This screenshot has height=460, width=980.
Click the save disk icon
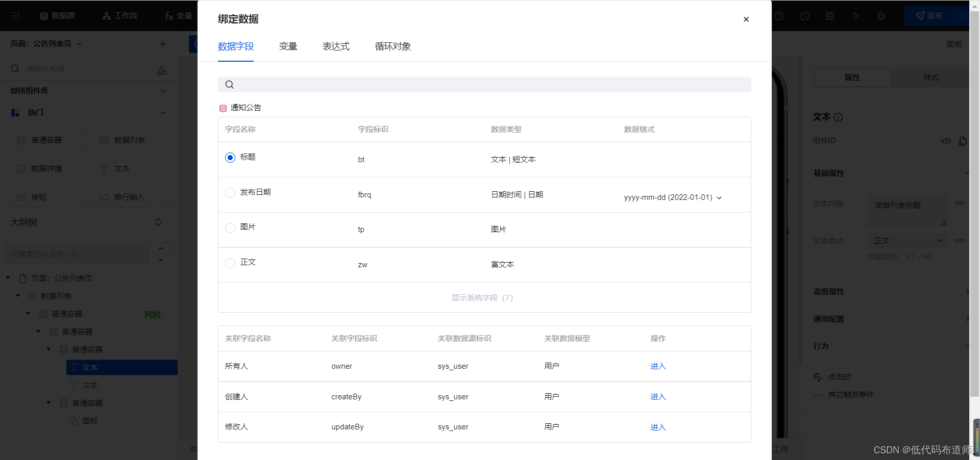(830, 16)
